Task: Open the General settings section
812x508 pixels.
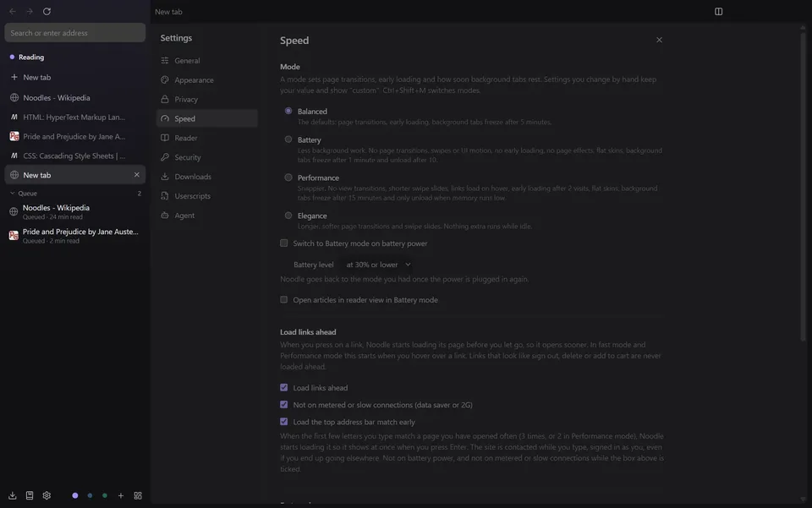Action: click(x=206, y=61)
